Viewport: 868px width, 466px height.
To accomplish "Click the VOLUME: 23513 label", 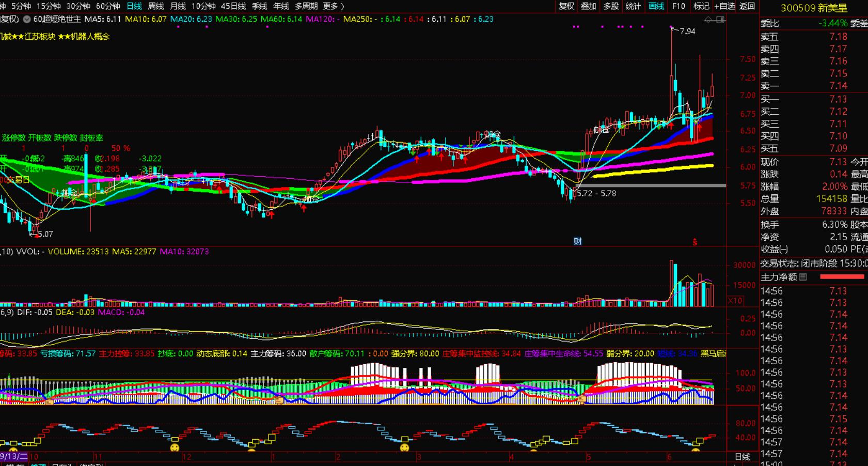I will coord(78,252).
